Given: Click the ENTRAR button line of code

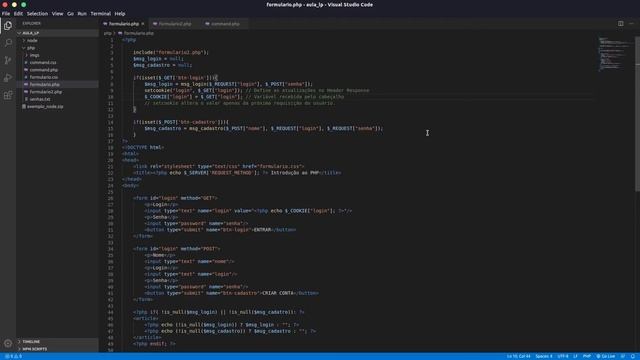Looking at the screenshot, I should point(220,230).
